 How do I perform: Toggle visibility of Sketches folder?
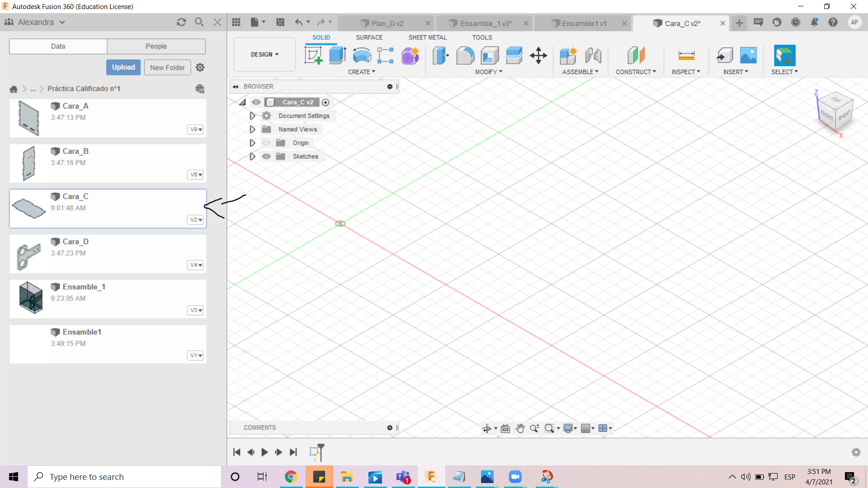point(266,156)
